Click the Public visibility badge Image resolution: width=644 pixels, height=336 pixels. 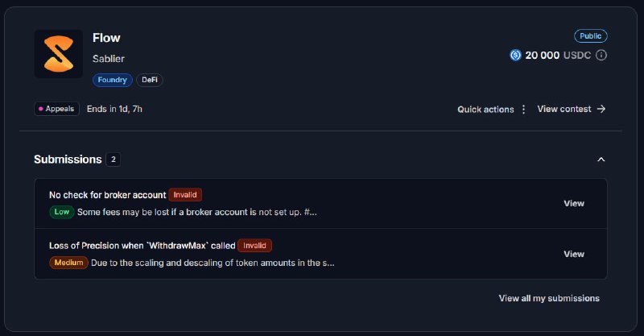pos(591,36)
